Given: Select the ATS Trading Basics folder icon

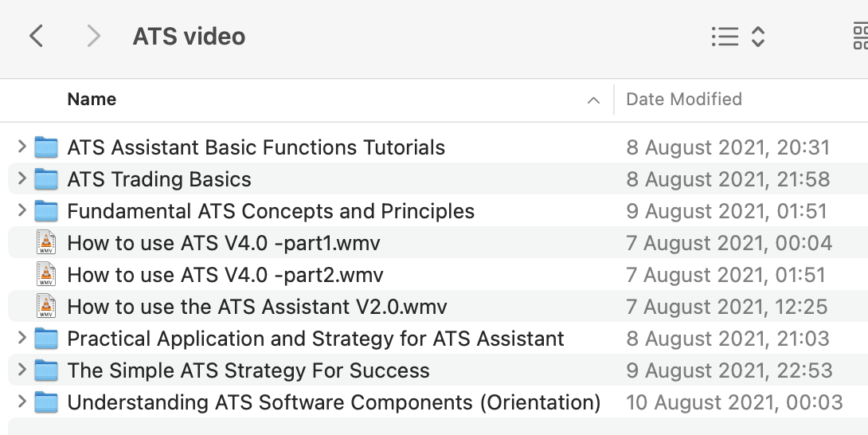Looking at the screenshot, I should click(47, 179).
